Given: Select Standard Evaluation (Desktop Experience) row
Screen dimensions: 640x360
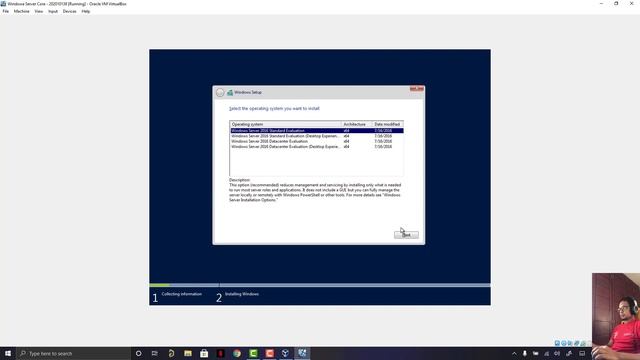Looking at the screenshot, I should [316, 136].
